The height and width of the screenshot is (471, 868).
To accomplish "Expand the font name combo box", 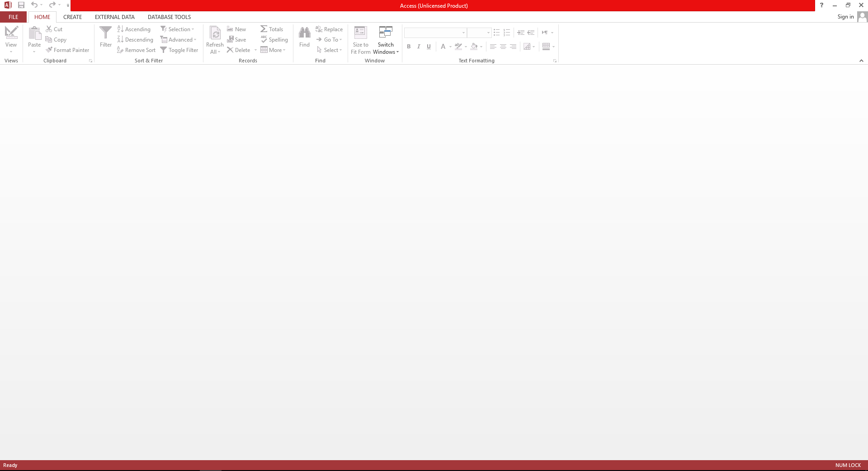I will (463, 33).
